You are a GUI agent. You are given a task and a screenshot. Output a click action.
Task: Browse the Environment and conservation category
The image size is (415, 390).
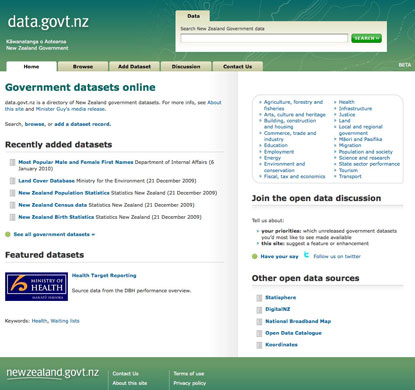click(284, 167)
